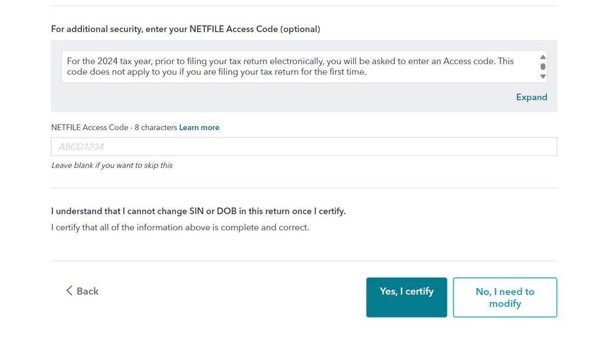Expand the access code information box
The height and width of the screenshot is (364, 589).
[x=532, y=97]
